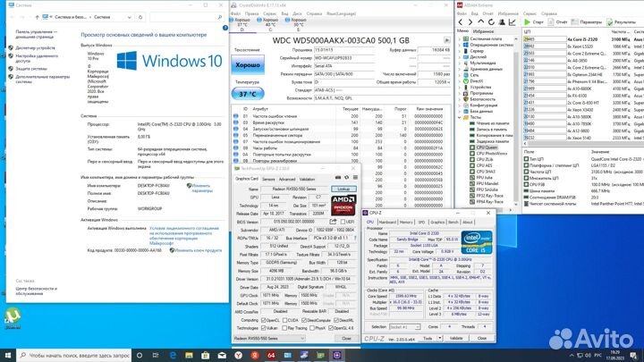The width and height of the screenshot is (644, 362).
Task: Switch to Bench tab in CPU-Z
Action: pos(453,222)
